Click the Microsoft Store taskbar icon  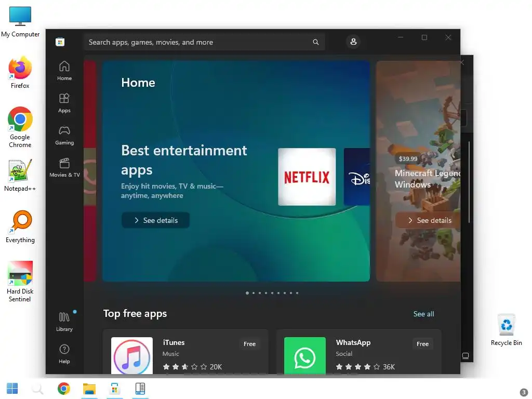[115, 389]
